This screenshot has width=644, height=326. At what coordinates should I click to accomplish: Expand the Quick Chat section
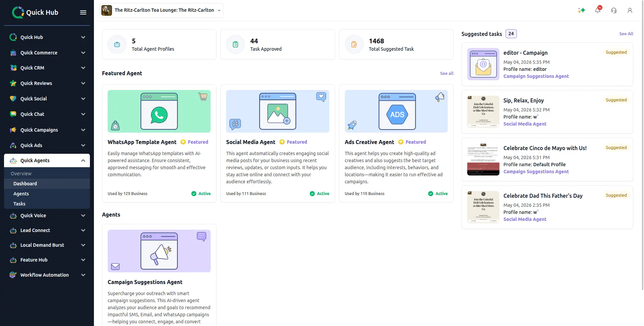click(83, 114)
